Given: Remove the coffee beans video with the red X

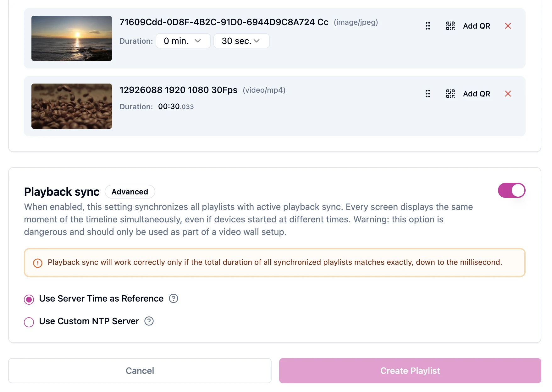Looking at the screenshot, I should 508,94.
